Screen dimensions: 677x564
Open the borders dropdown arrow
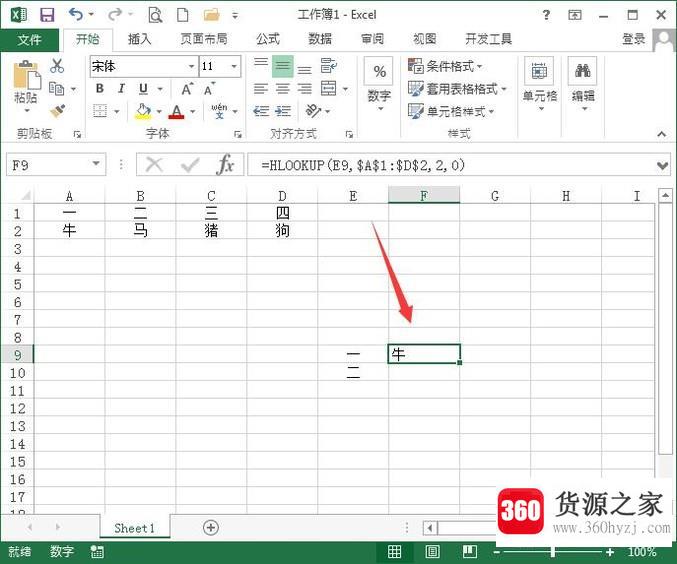117,111
